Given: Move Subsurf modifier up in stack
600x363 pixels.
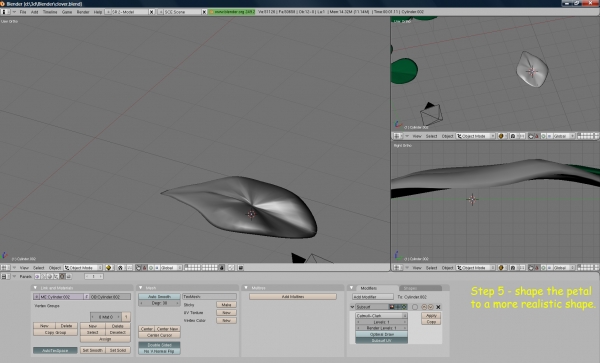Looking at the screenshot, I should pos(424,307).
